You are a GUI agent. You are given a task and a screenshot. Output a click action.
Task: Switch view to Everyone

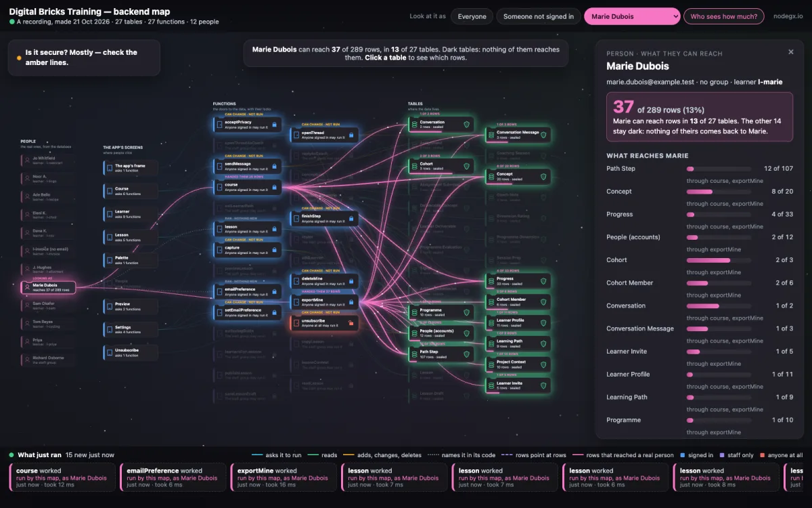472,16
